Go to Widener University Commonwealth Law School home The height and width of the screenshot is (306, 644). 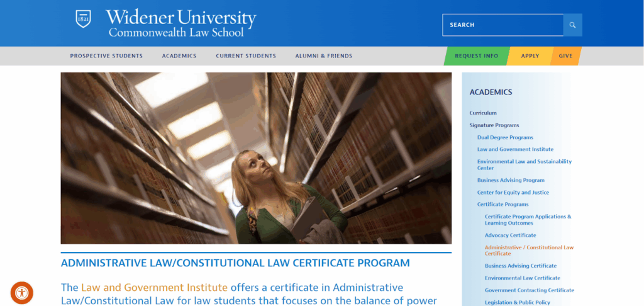pyautogui.click(x=180, y=23)
